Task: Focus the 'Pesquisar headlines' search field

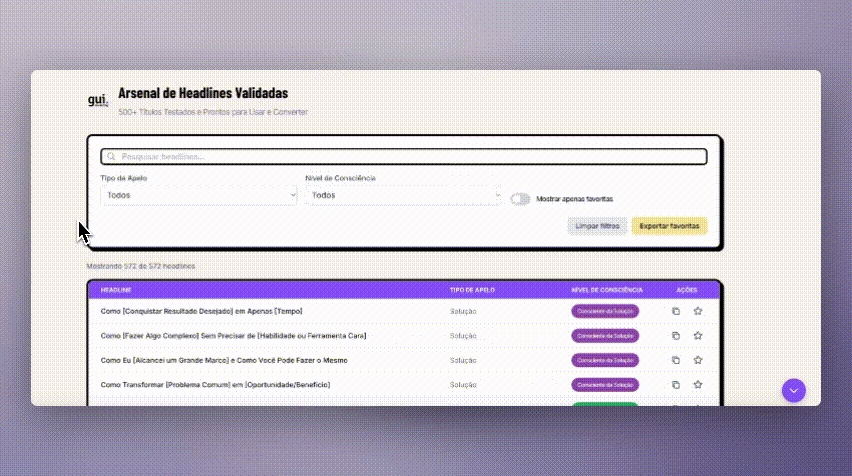Action: (404, 156)
